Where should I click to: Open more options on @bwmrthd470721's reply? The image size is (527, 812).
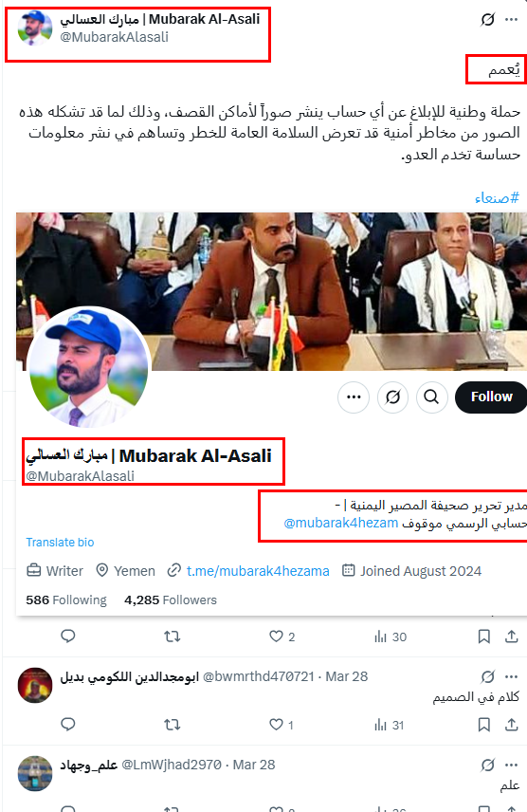pos(512,677)
